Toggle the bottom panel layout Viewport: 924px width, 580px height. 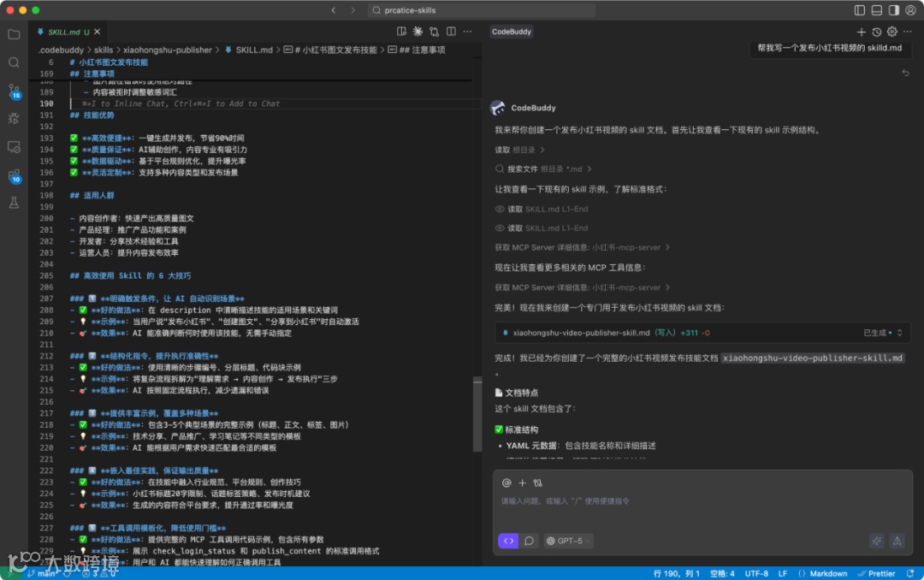[x=877, y=10]
